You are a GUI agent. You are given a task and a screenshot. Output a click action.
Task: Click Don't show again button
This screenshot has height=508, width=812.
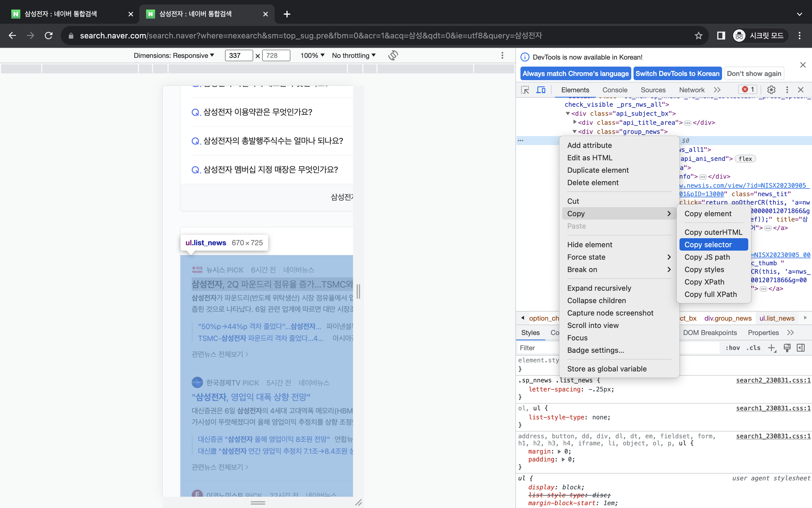click(754, 74)
